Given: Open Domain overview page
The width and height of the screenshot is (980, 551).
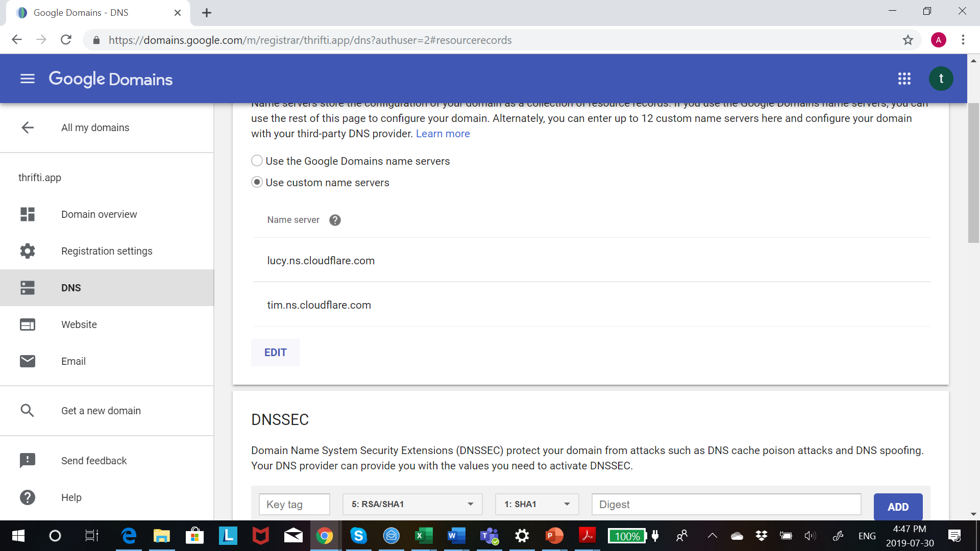Looking at the screenshot, I should click(99, 214).
